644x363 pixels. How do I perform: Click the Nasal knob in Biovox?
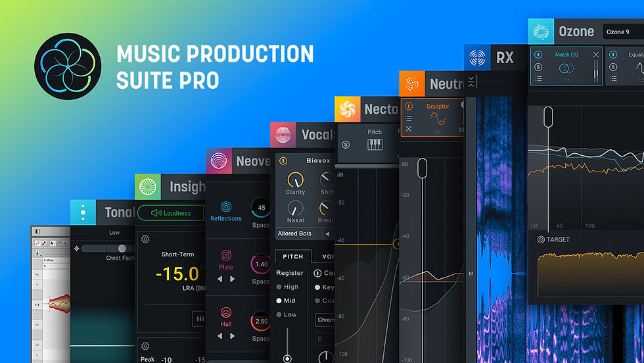click(295, 208)
